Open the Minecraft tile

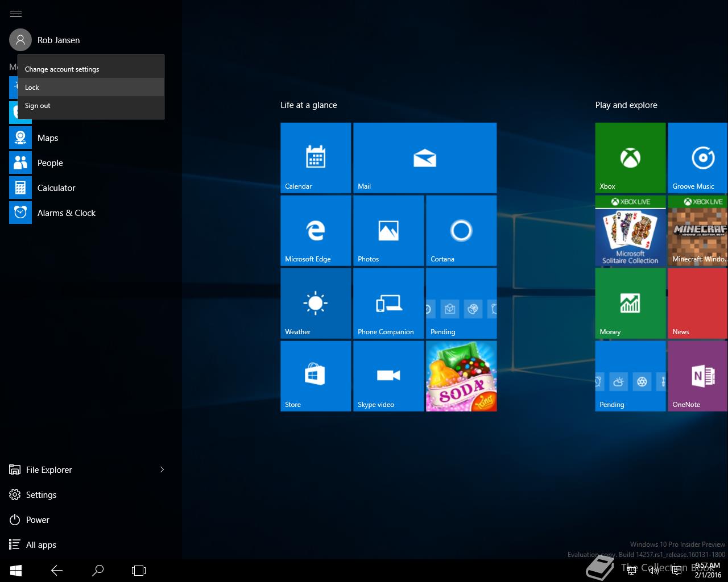(x=698, y=231)
